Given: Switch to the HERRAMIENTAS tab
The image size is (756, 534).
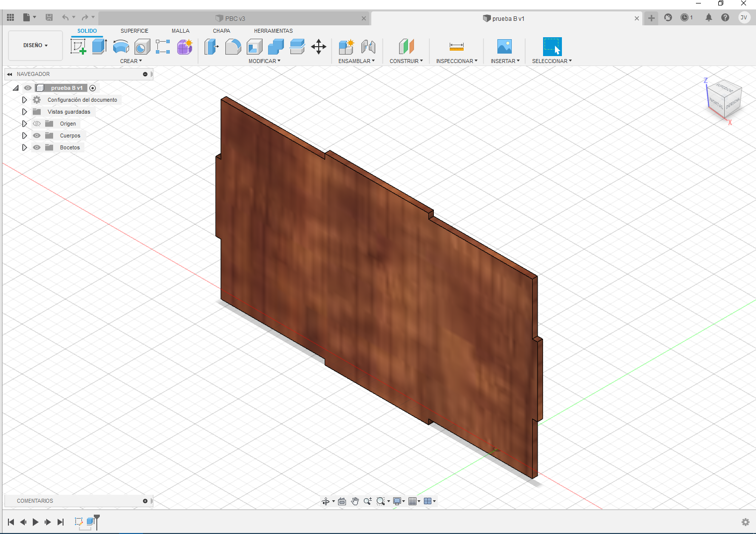Looking at the screenshot, I should coord(274,31).
